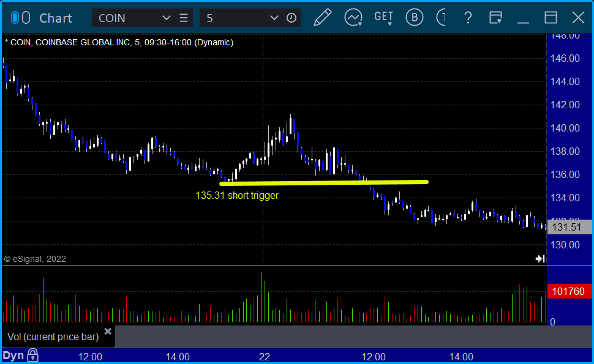Click the first 12:00 time axis label
This screenshot has width=594, height=364.
(90, 357)
